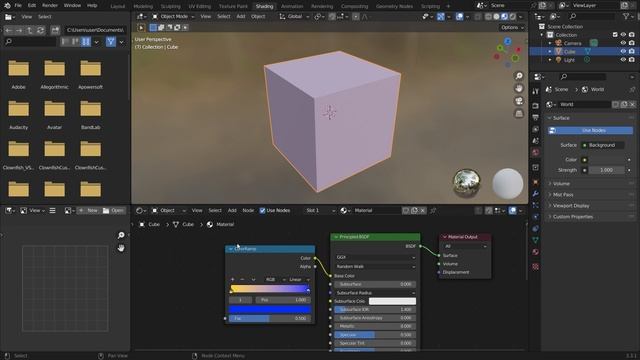Click the file browser back arrow
640x360 pixels.
coord(9,30)
